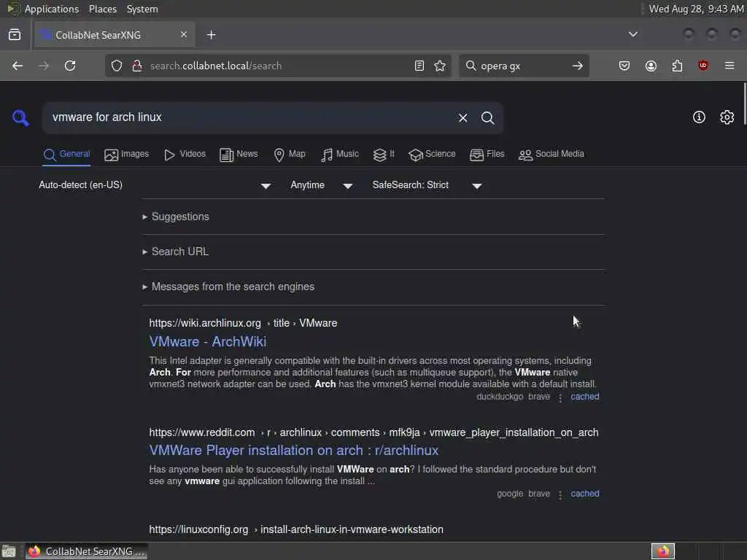Expand the Search URL section
Screen dimensions: 747x560
tap(175, 252)
